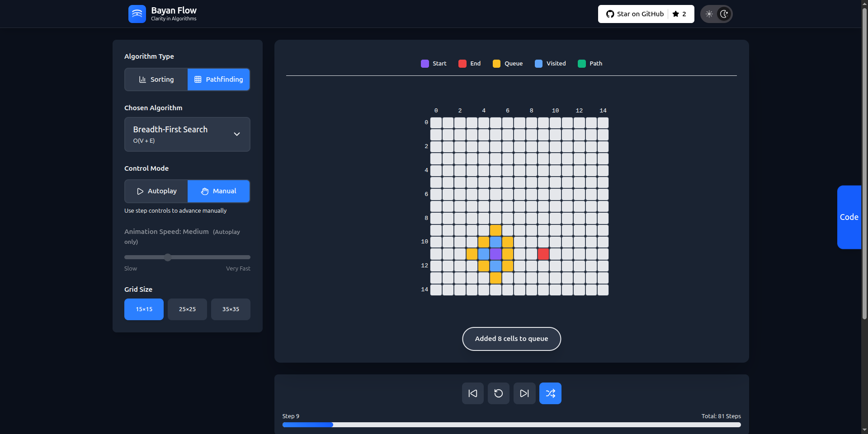Image resolution: width=868 pixels, height=434 pixels.
Task: Enable light theme with the sun toggle
Action: tap(709, 14)
